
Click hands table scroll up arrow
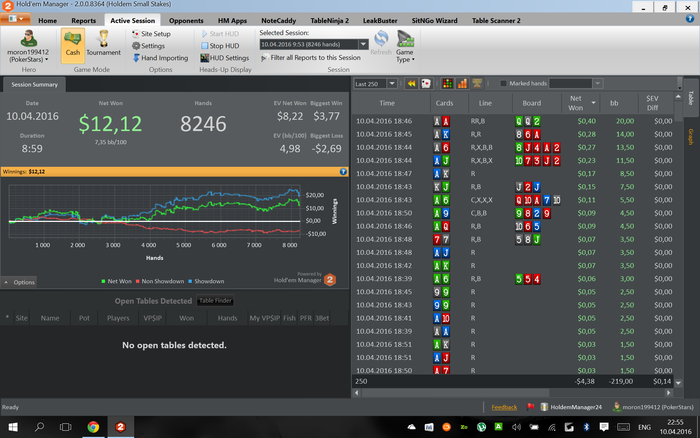679,96
